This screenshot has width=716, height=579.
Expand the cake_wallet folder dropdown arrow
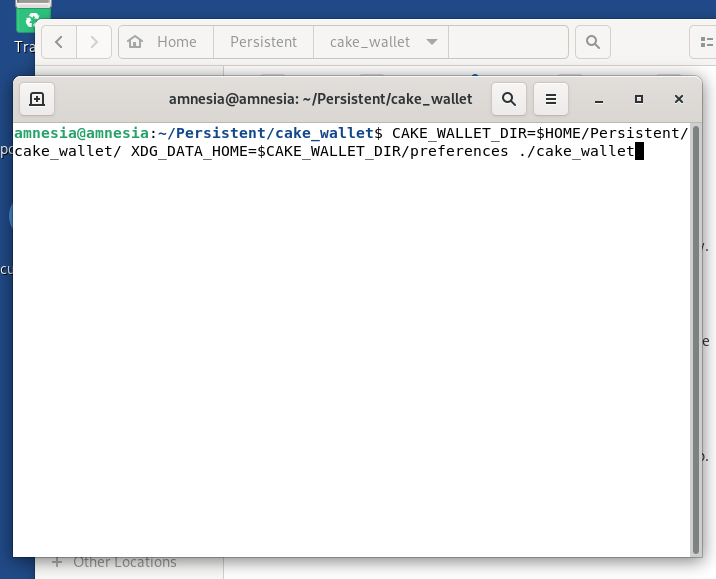(x=432, y=42)
